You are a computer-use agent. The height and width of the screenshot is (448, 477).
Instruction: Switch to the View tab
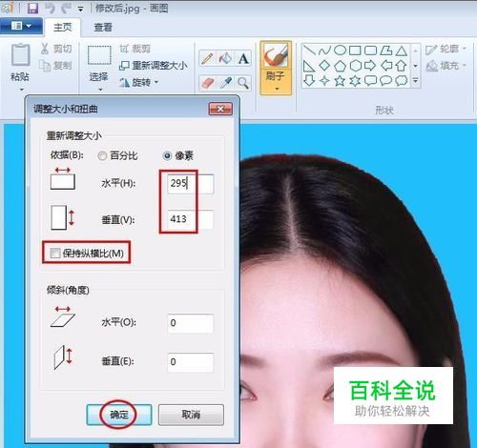tap(103, 28)
